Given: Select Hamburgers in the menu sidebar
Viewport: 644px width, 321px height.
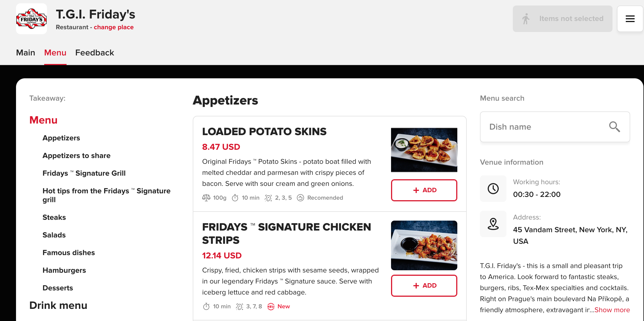Looking at the screenshot, I should (64, 270).
